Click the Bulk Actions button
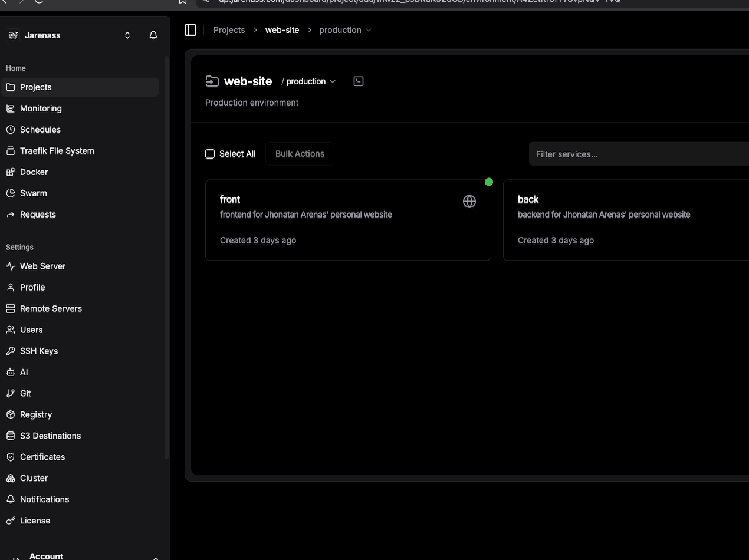Screen dimensions: 749x560 pyautogui.click(x=300, y=154)
